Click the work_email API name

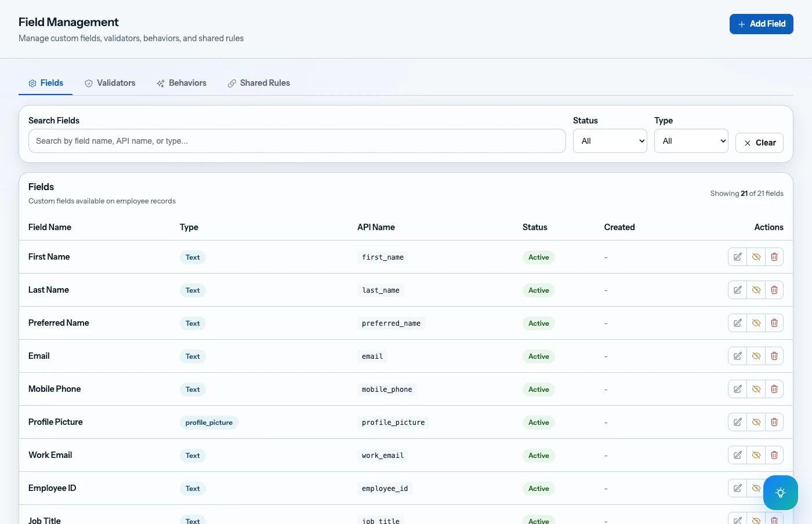pyautogui.click(x=383, y=456)
